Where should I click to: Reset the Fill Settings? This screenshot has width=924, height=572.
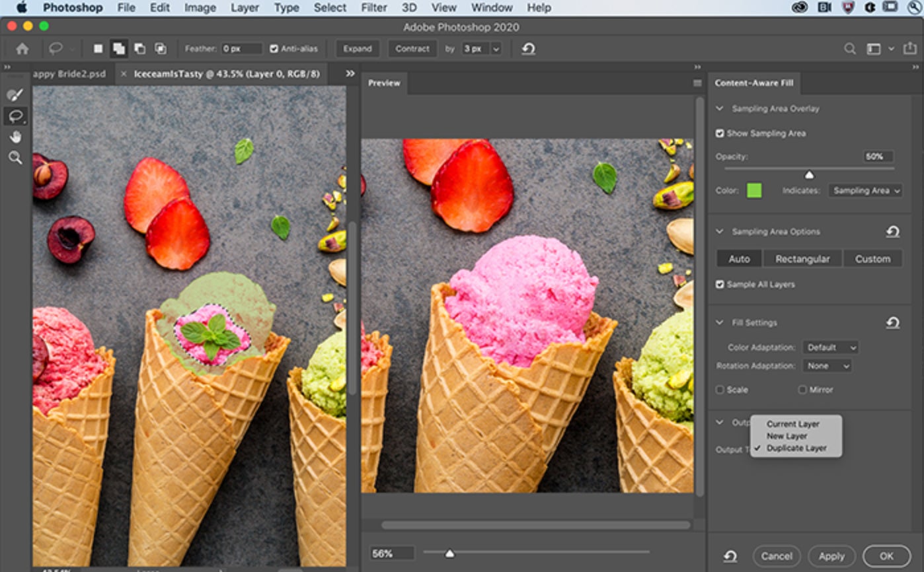click(x=893, y=323)
